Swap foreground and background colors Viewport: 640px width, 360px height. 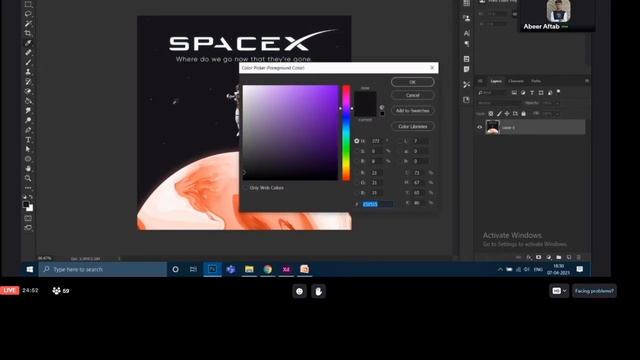tap(31, 197)
